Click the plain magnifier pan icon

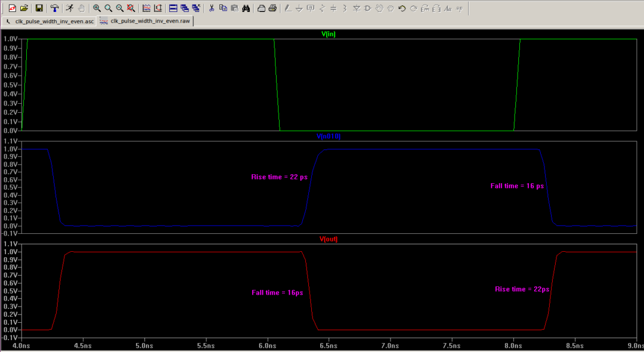coord(108,8)
